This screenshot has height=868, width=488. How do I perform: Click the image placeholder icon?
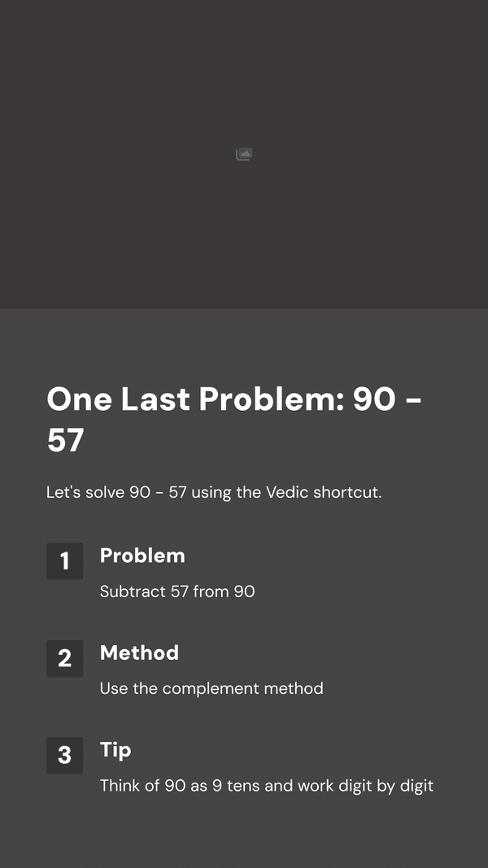244,154
